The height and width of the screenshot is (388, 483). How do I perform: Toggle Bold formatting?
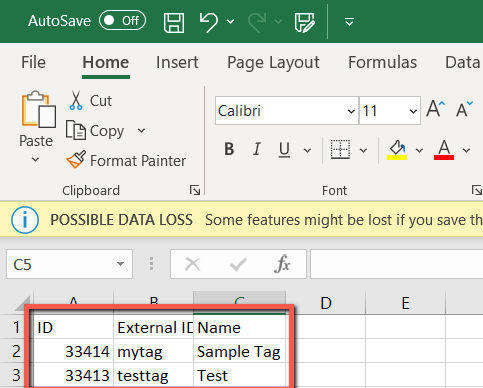(x=229, y=149)
